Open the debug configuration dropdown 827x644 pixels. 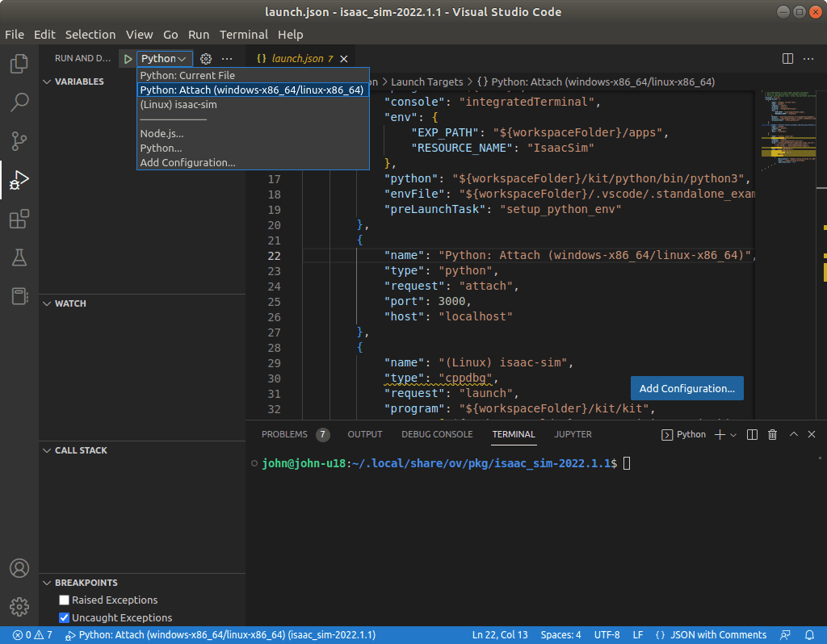(164, 59)
